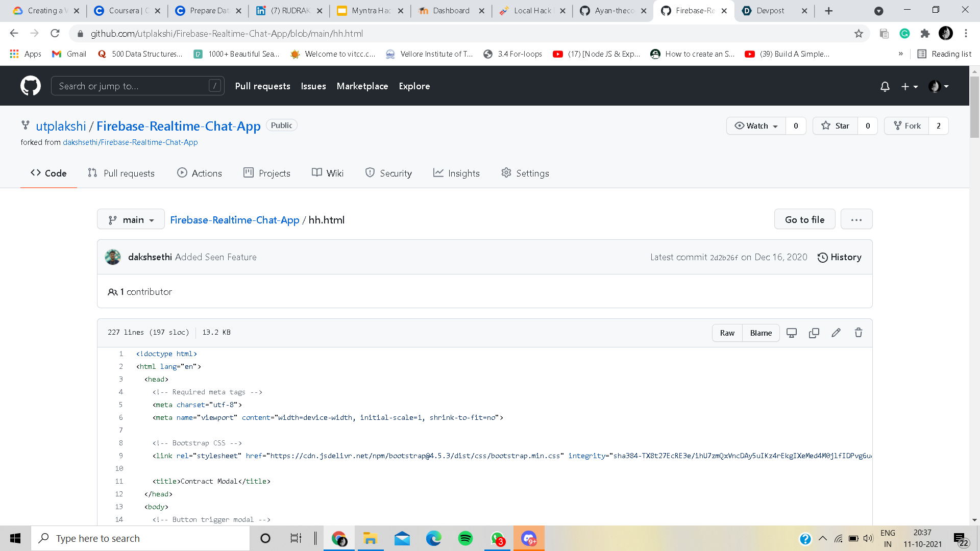
Task: Click the GitHub Octocat home logo
Action: tap(31, 86)
